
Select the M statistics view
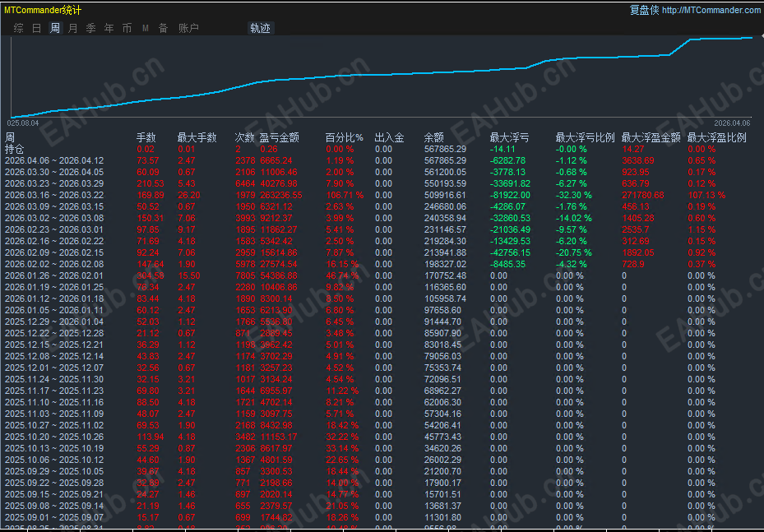pos(144,27)
